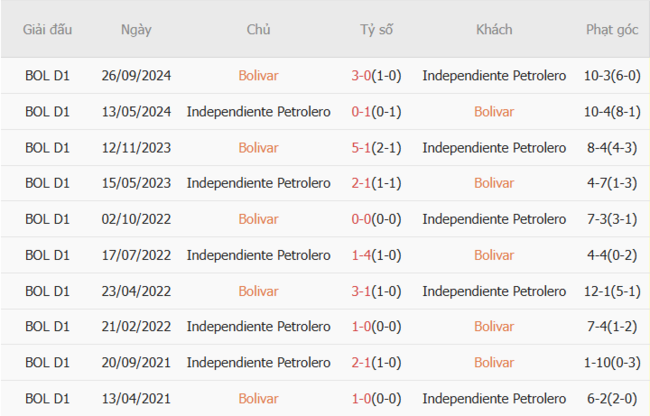Click Independiente Petrolero guest on 13/04/2021
Screen dimensions: 650x416
pos(494,399)
